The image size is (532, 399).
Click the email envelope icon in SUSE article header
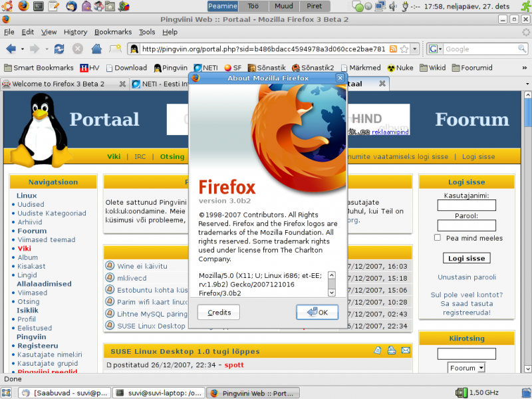click(x=406, y=350)
